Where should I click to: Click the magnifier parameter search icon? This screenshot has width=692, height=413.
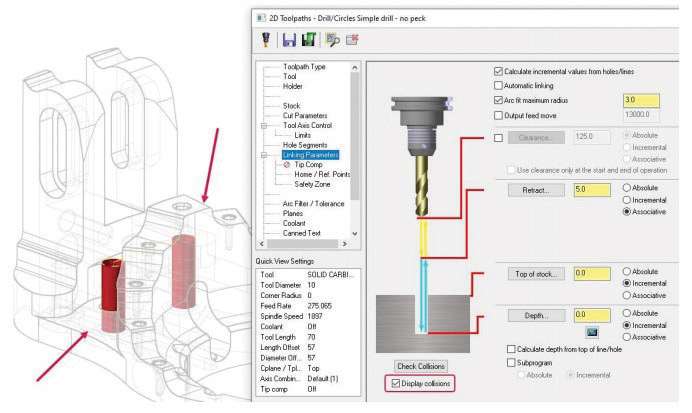pyautogui.click(x=332, y=40)
